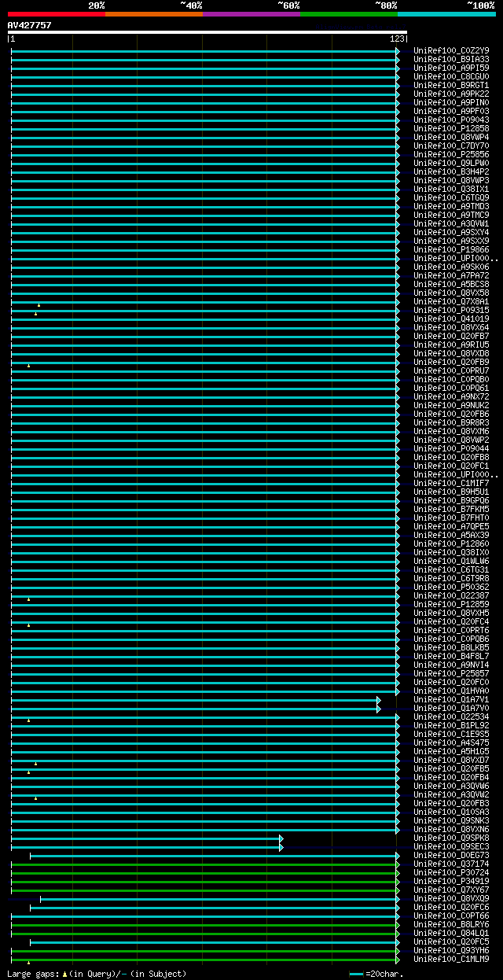Click label UniRef100_C1MLM9

tap(451, 959)
